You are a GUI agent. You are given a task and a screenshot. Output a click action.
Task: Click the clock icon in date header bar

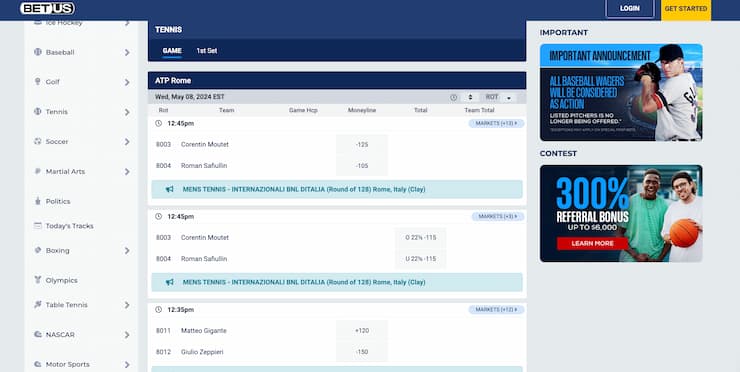tap(454, 97)
